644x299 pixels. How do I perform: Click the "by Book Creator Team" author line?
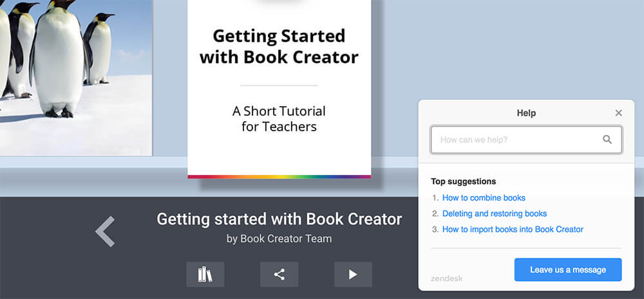[x=279, y=239]
